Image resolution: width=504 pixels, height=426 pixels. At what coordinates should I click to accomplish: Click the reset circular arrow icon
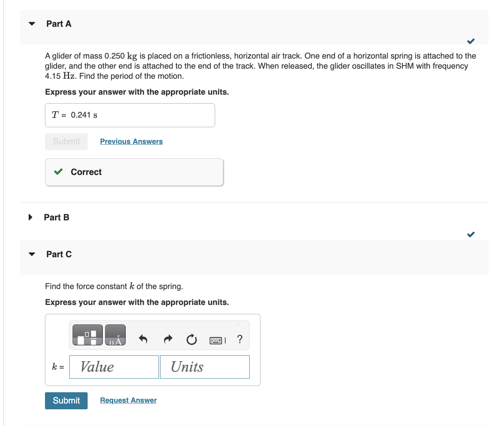coord(192,339)
